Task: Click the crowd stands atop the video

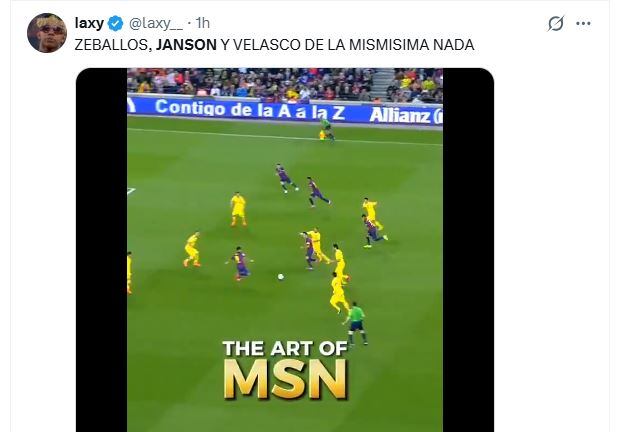Action: (x=285, y=84)
